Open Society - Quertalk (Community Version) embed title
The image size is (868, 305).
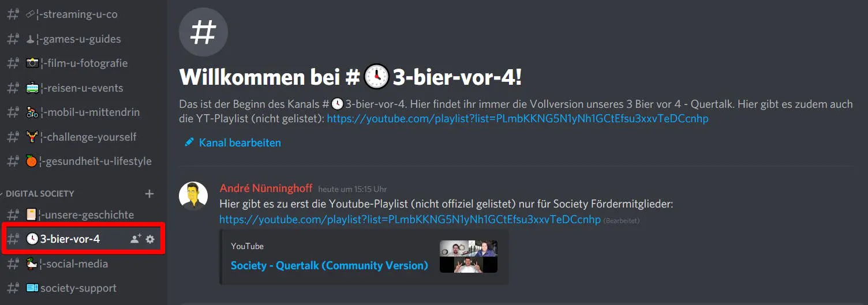pos(330,266)
